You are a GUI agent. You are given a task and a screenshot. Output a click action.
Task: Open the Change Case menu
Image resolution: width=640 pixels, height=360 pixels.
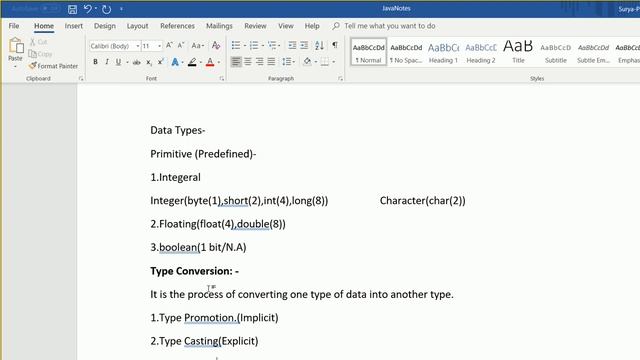[198, 46]
